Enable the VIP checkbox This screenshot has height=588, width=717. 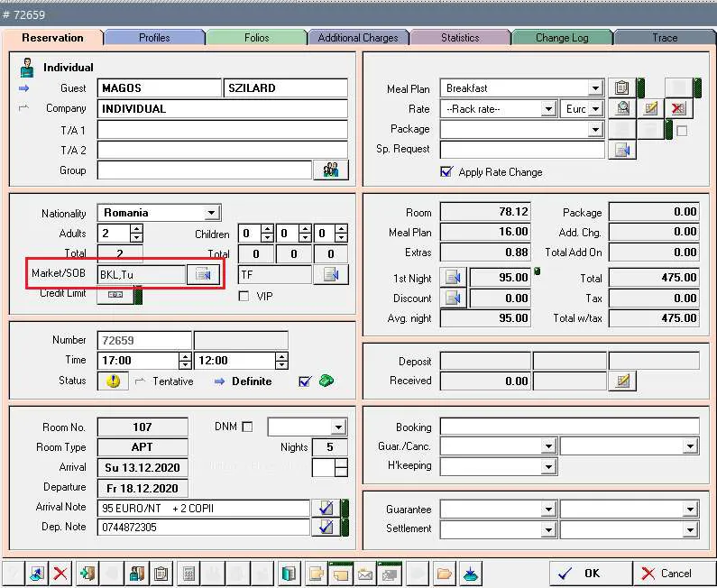coord(244,297)
